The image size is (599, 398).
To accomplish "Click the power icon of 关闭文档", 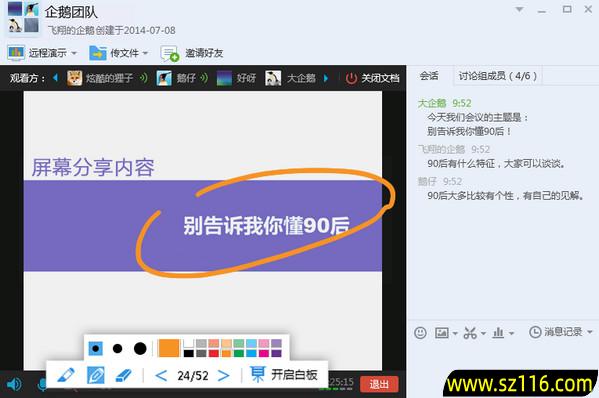I will point(351,78).
